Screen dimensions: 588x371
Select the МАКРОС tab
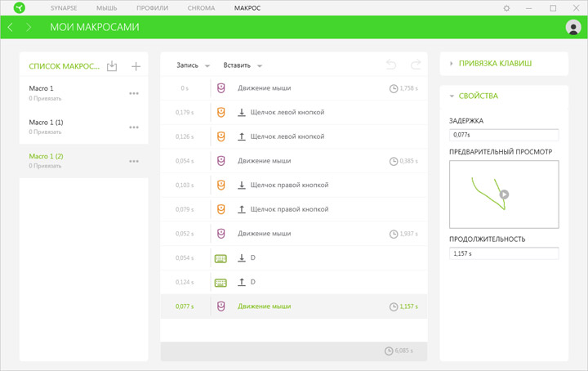pyautogui.click(x=247, y=8)
